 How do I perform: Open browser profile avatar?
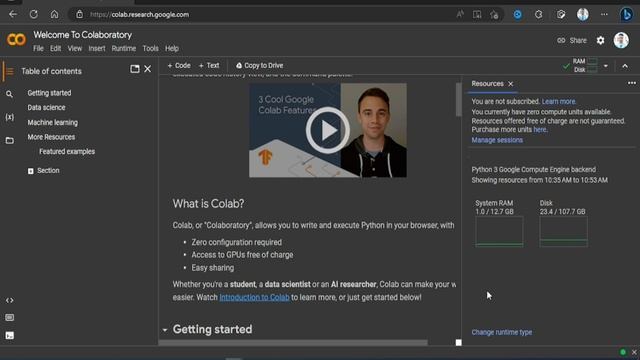point(583,15)
